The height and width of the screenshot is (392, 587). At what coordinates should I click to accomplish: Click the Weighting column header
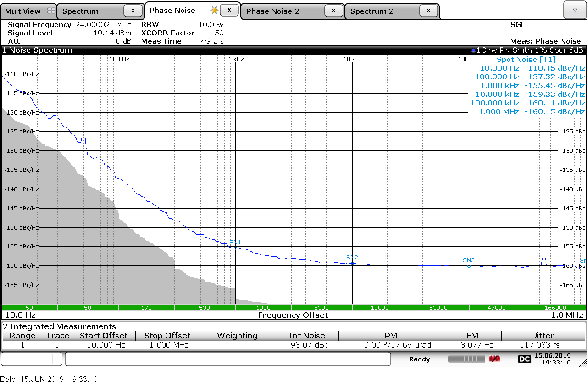[x=237, y=336]
